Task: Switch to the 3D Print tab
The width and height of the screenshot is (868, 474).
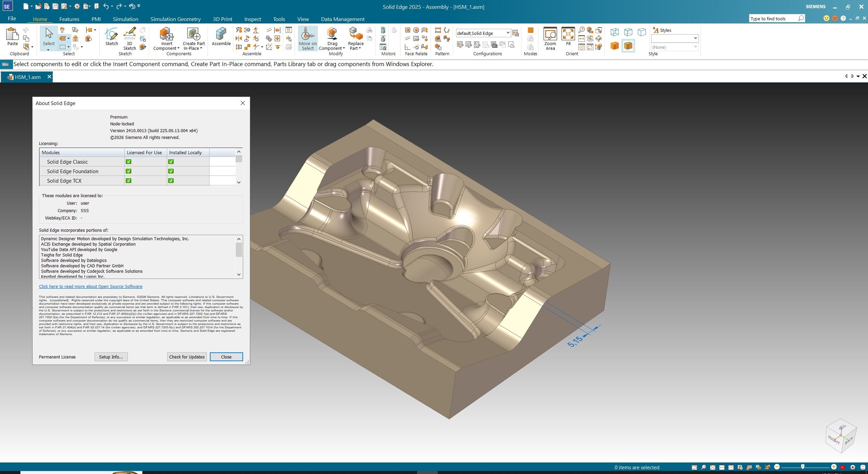Action: point(222,19)
